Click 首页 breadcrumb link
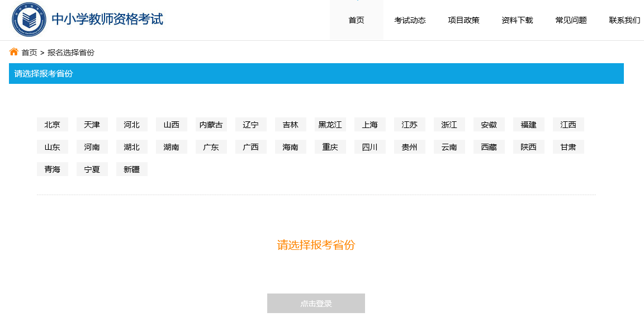This screenshot has height=336, width=644. click(x=29, y=53)
